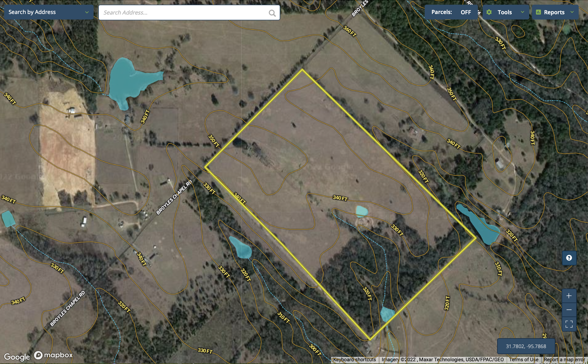Open the Tools menu
The width and height of the screenshot is (588, 364).
click(x=505, y=12)
